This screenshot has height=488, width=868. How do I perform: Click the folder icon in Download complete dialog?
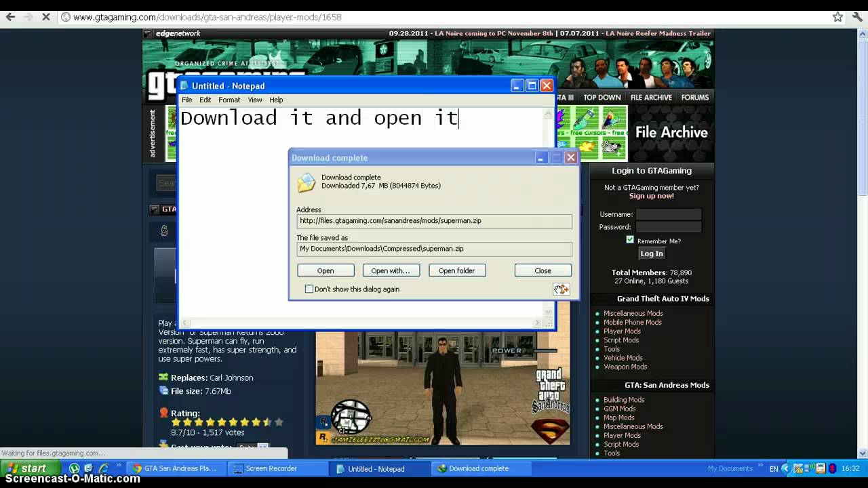tap(307, 182)
